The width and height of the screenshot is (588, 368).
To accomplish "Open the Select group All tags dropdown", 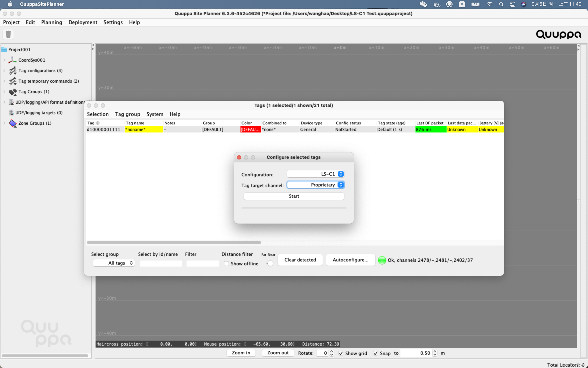I will [x=114, y=263].
